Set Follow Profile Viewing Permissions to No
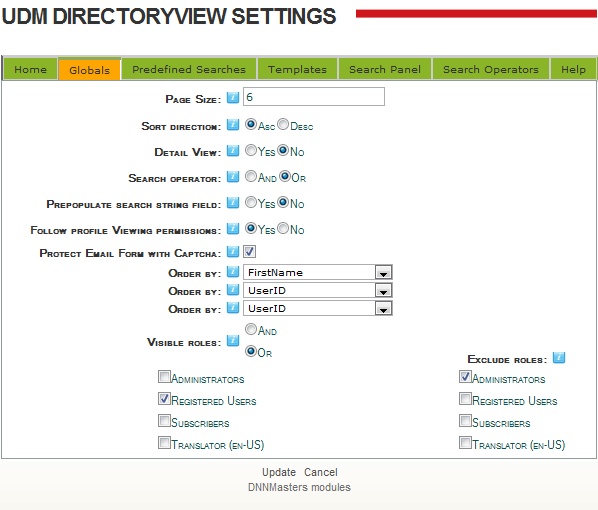Screen dimensions: 598x510 pyautogui.click(x=283, y=228)
